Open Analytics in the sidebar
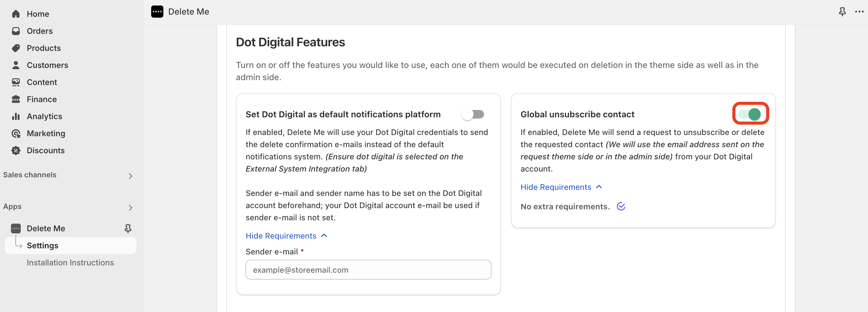The image size is (868, 312). click(x=44, y=116)
